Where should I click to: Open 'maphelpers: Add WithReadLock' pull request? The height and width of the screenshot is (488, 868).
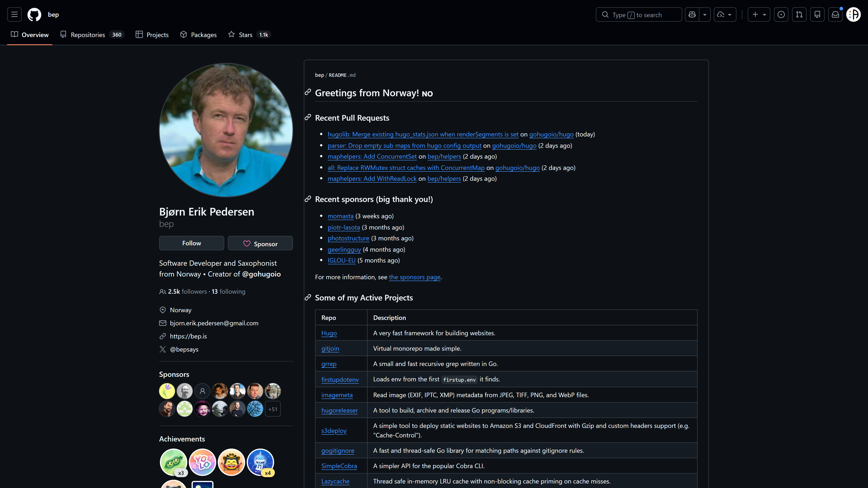click(372, 178)
